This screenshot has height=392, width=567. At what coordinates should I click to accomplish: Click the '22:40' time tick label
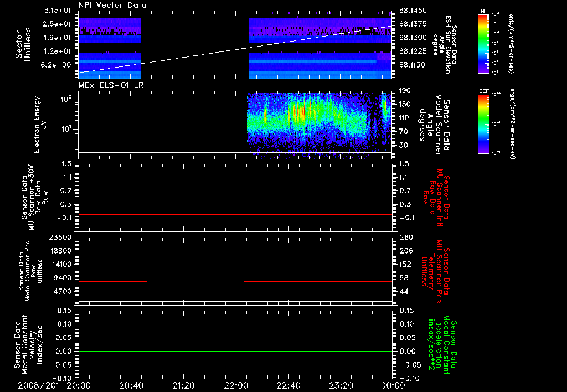click(x=288, y=385)
